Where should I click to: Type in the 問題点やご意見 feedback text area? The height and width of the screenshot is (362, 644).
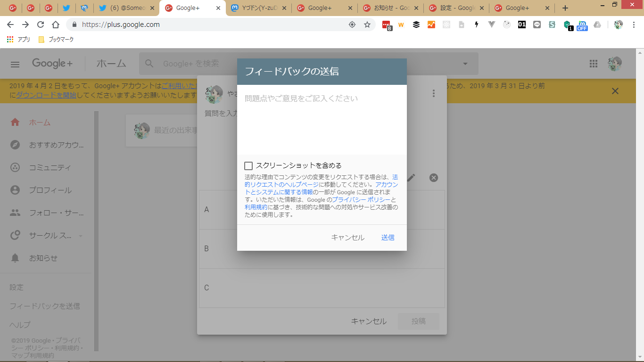pyautogui.click(x=322, y=120)
